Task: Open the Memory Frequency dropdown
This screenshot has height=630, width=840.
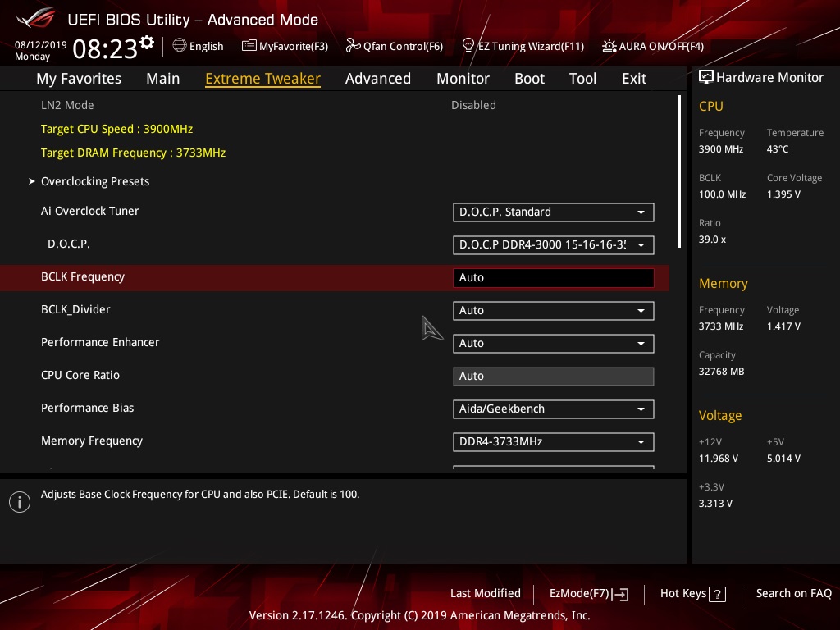Action: pos(554,442)
